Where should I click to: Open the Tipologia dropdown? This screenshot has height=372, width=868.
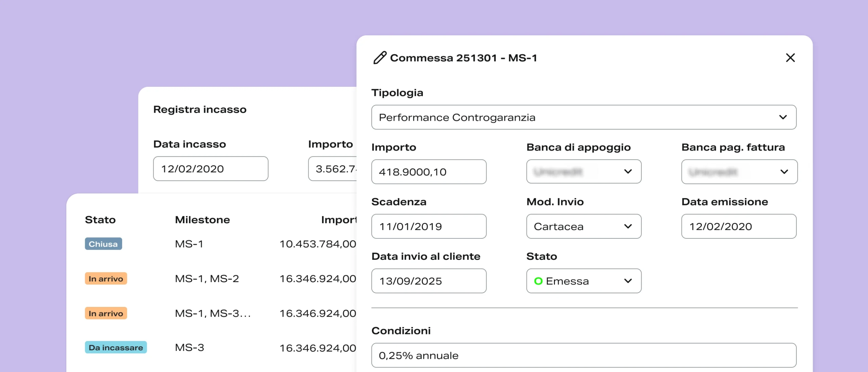coord(584,117)
